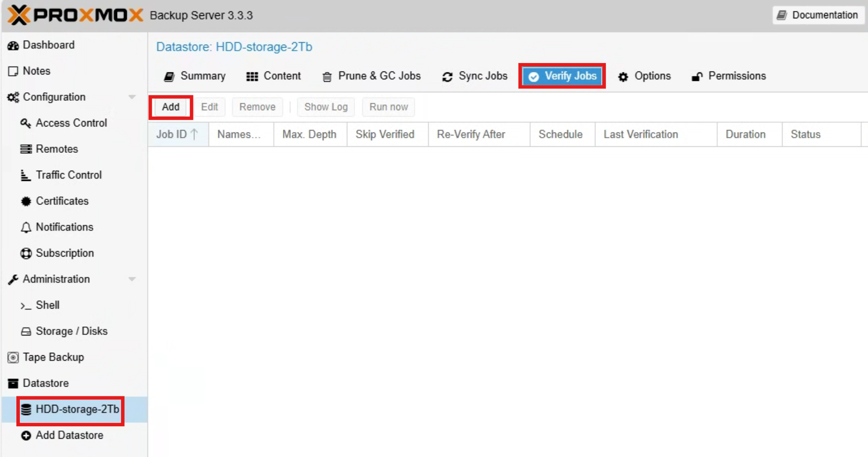Open Notifications settings
This screenshot has height=457, width=868.
[x=74, y=227]
